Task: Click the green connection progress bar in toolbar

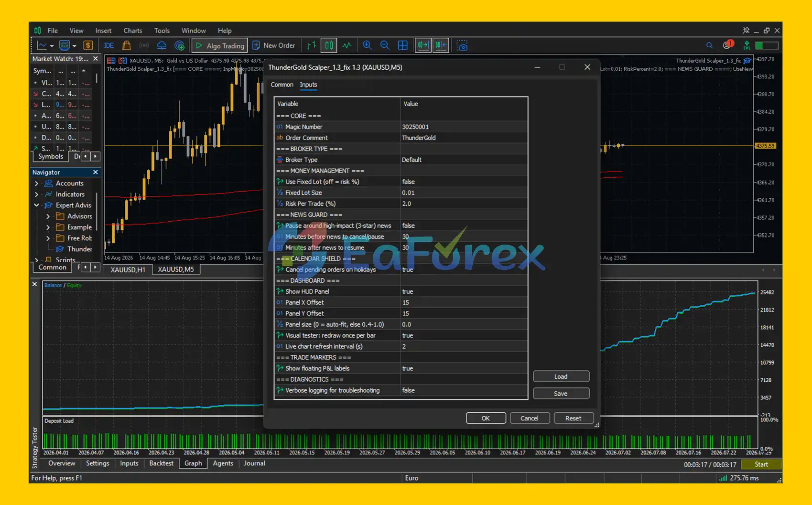Action: point(767,45)
